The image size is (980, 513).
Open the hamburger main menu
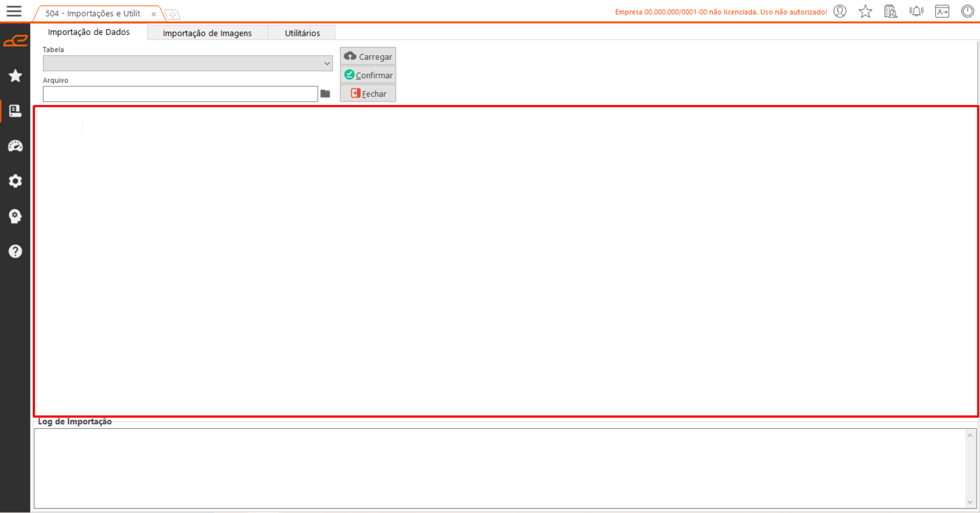pyautogui.click(x=14, y=11)
